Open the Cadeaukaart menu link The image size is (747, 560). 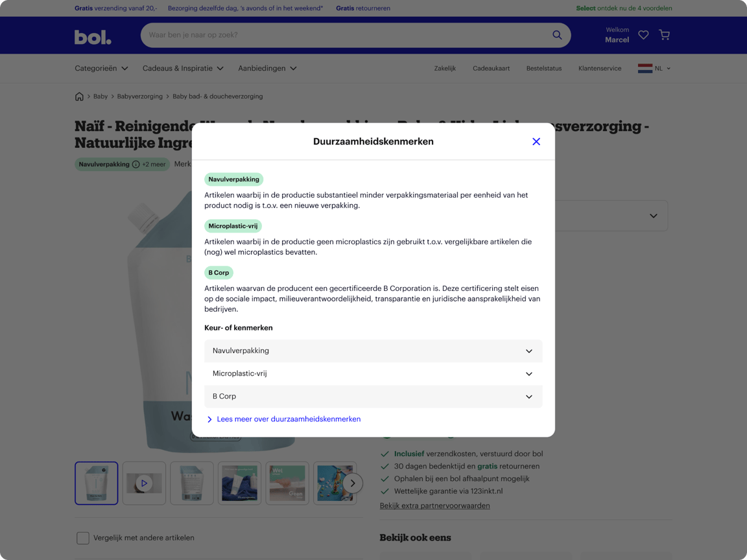(x=491, y=69)
